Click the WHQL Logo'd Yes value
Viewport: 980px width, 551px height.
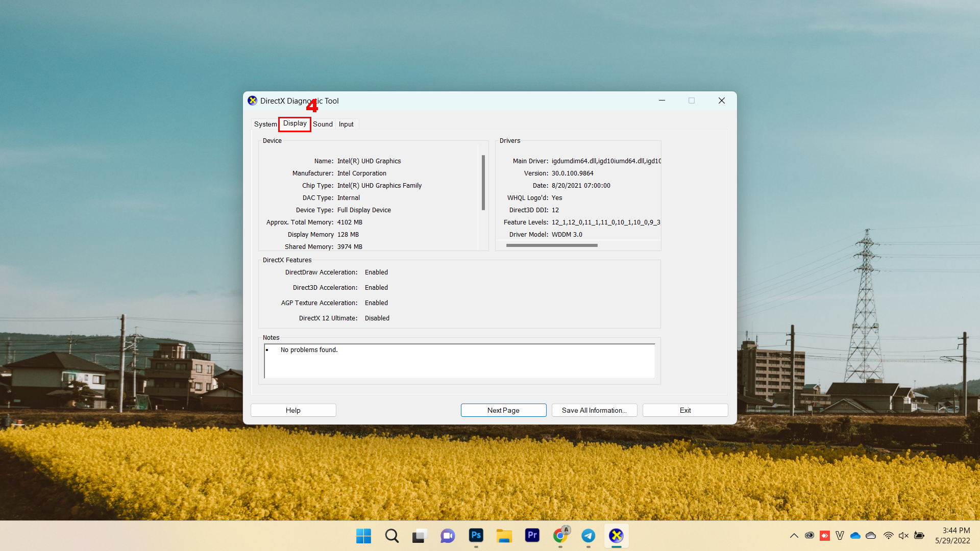pos(557,198)
